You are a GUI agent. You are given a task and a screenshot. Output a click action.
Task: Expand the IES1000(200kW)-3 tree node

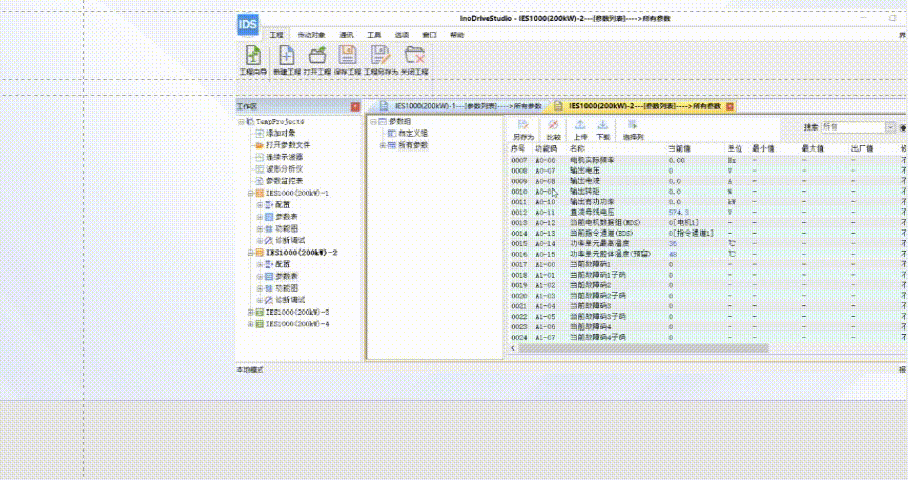[x=251, y=313]
